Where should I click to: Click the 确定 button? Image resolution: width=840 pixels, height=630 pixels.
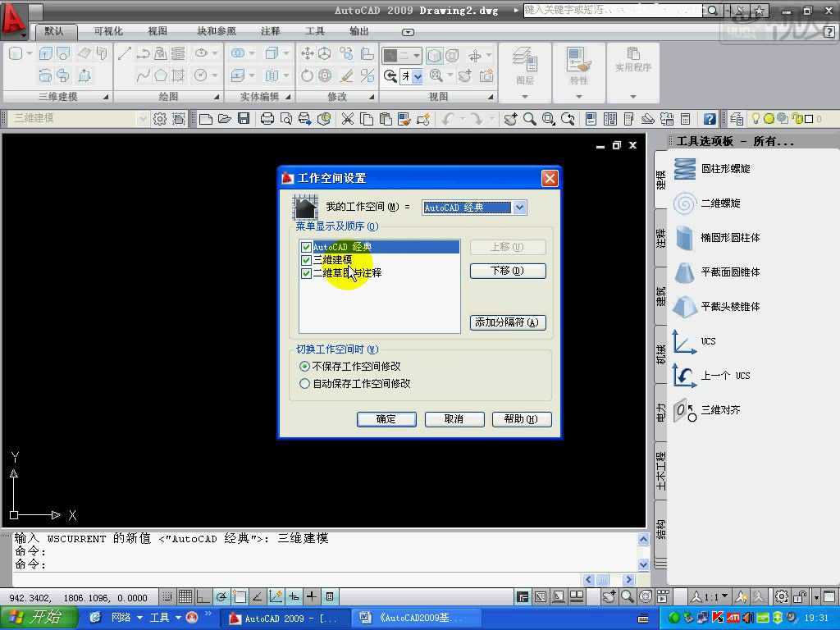tap(386, 419)
